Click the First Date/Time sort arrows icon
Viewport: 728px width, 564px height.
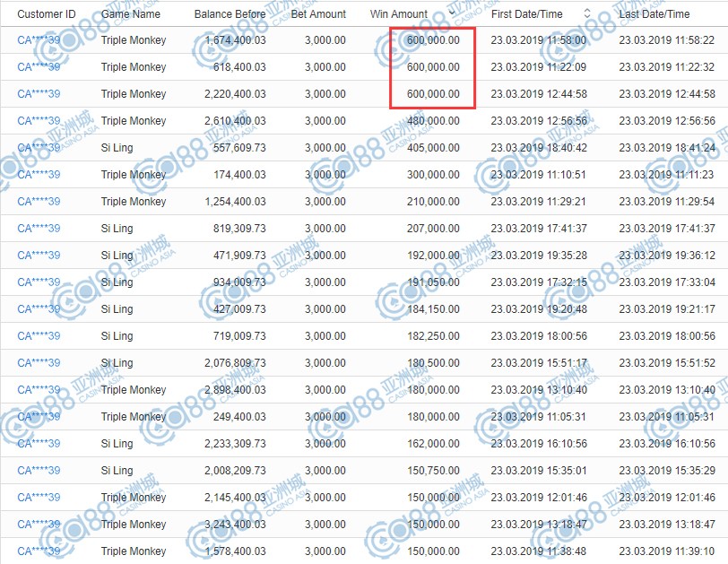tap(587, 13)
